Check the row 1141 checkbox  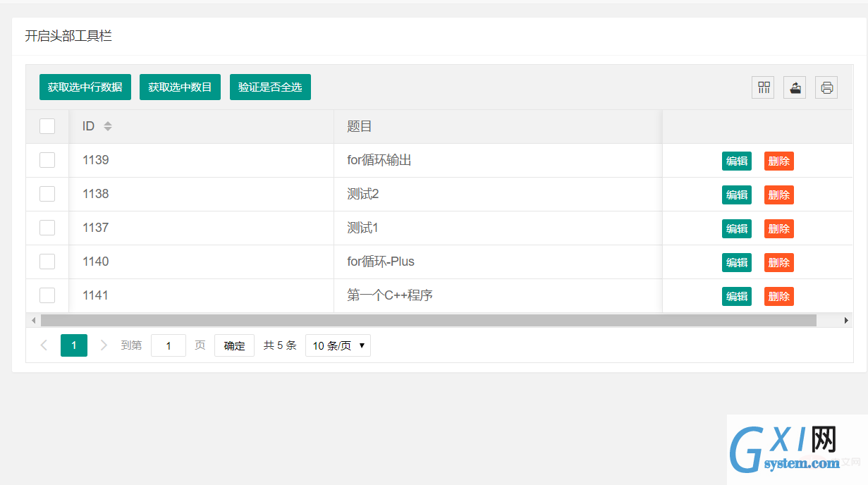[x=47, y=295]
